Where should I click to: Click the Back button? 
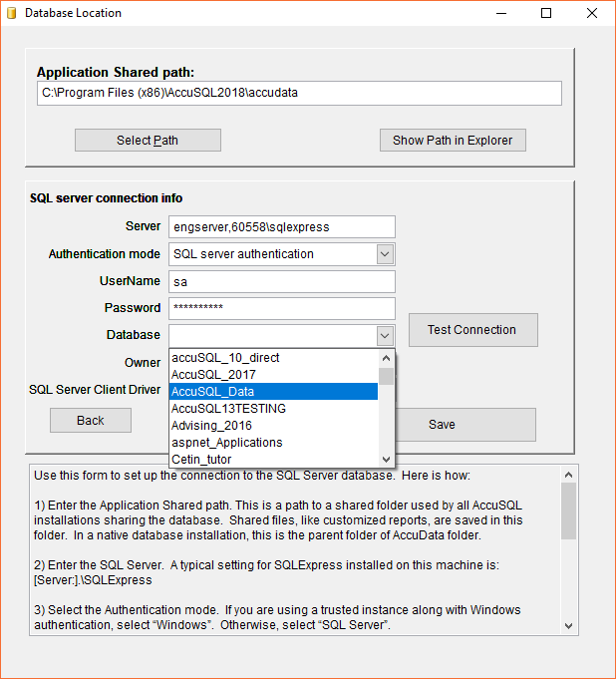pos(91,421)
